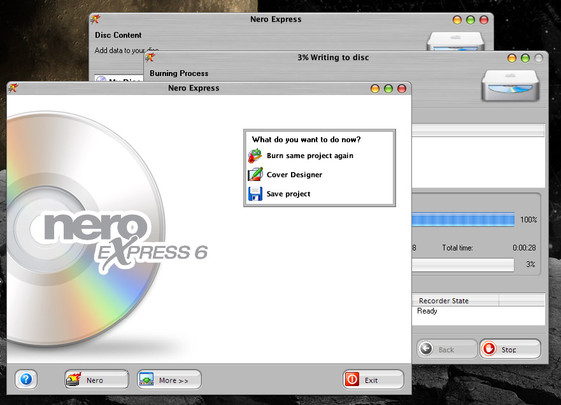Click the Save project floppy disk icon
Viewport: 561px width, 405px height.
click(x=255, y=194)
